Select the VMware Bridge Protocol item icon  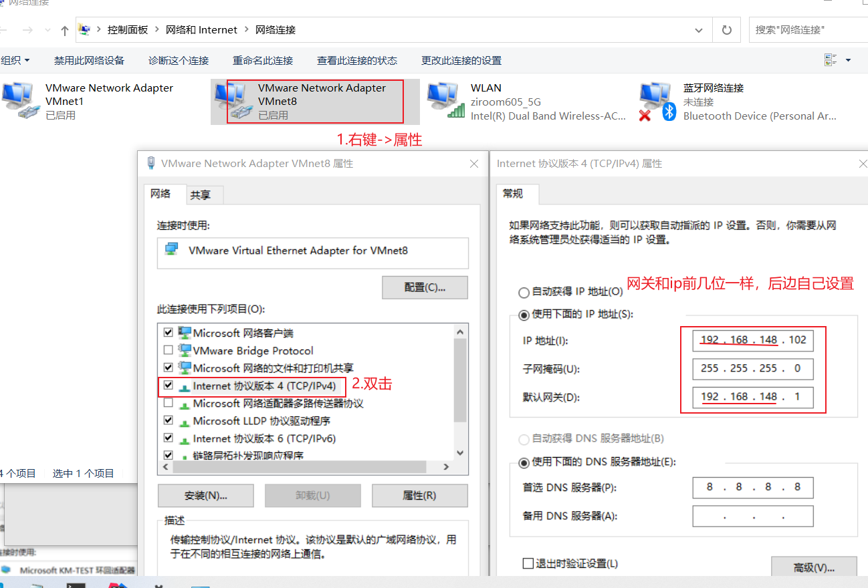pyautogui.click(x=185, y=350)
